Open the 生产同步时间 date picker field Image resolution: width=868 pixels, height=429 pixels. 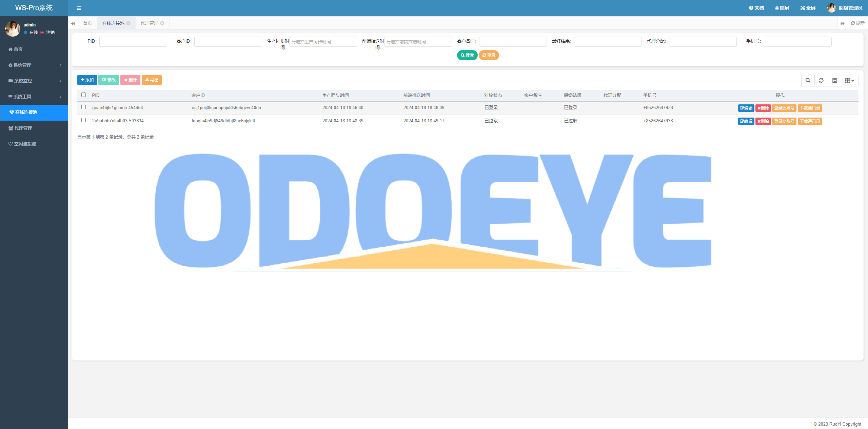click(323, 41)
